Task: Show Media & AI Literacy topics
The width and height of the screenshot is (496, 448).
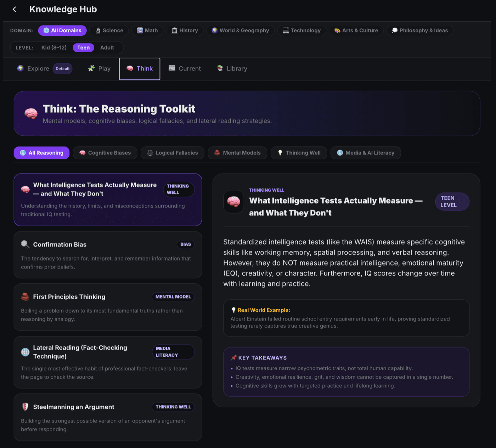Action: [366, 153]
